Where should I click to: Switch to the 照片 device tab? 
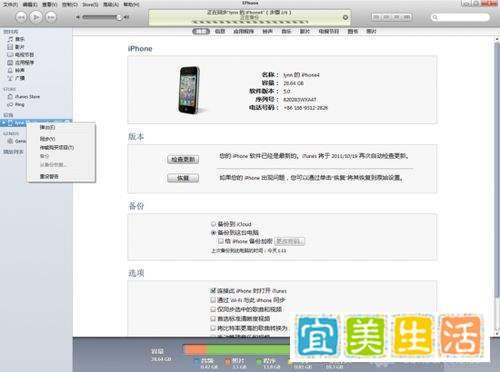coord(371,31)
